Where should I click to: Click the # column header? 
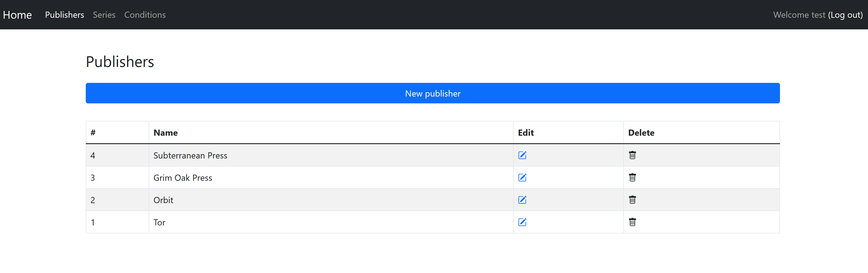[93, 133]
